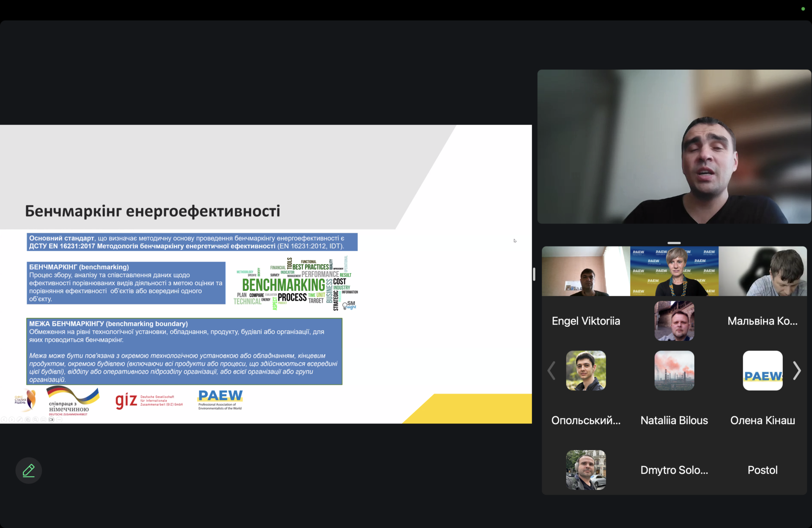Select the active speaker video tile
Screen dimensions: 812x528
point(674,147)
